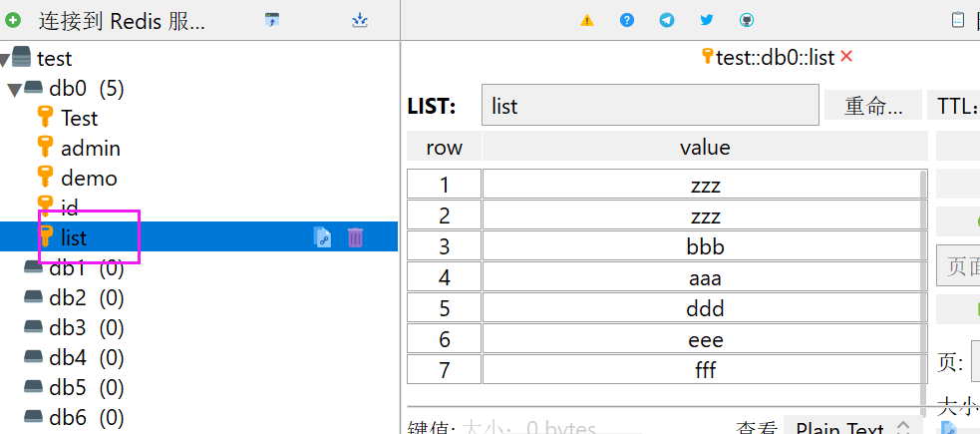Click the list table vertical scrollbar
Viewport: 980px width, 434px height.
click(924, 294)
